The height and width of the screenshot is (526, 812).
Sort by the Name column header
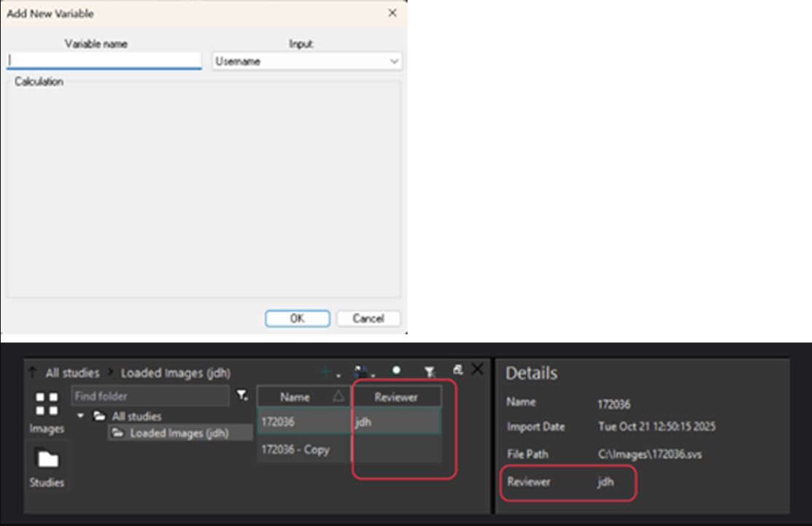point(295,398)
